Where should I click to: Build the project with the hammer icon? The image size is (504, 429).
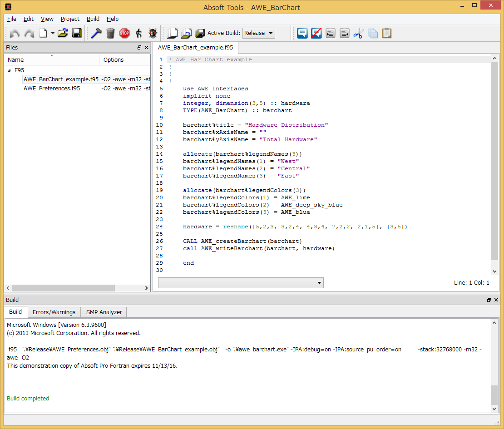pyautogui.click(x=96, y=33)
